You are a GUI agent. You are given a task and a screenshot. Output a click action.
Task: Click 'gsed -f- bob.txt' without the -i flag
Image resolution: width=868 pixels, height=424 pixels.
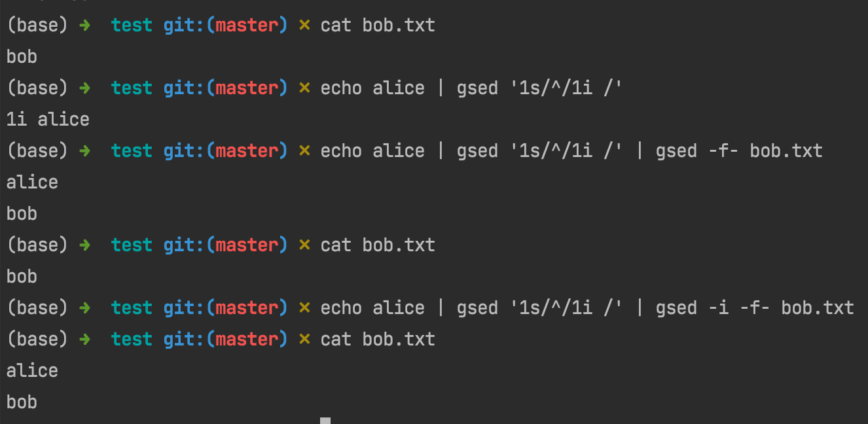pos(740,151)
